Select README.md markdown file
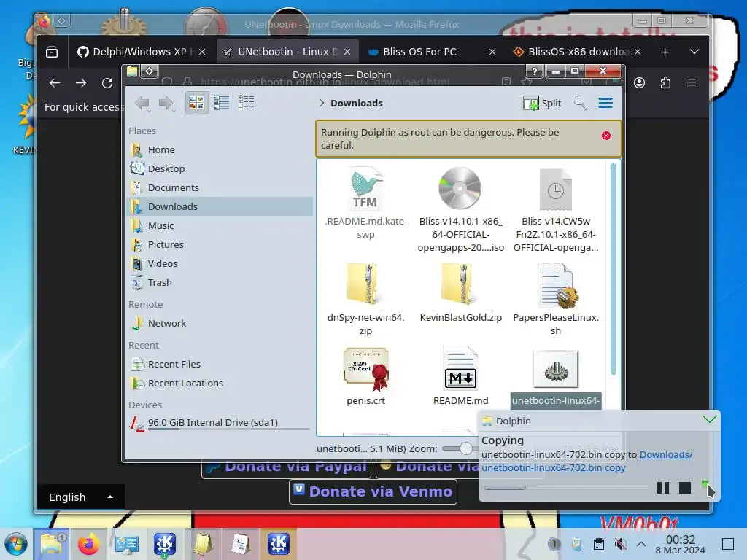Viewport: 747px width, 560px height. pyautogui.click(x=460, y=376)
